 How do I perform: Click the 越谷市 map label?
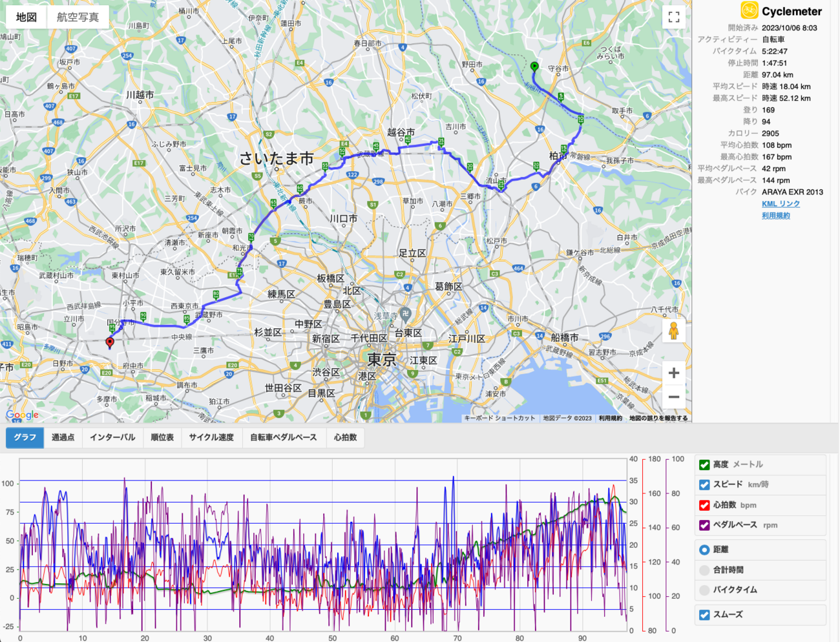(x=401, y=132)
